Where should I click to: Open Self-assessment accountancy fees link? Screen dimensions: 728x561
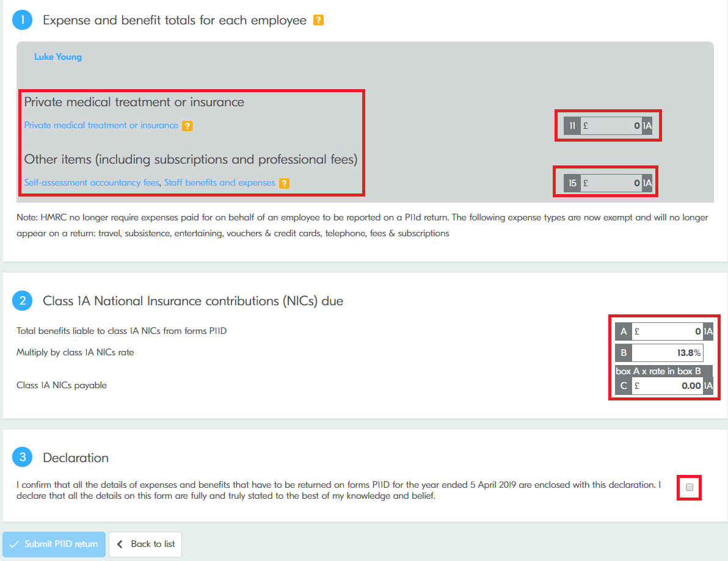point(92,183)
